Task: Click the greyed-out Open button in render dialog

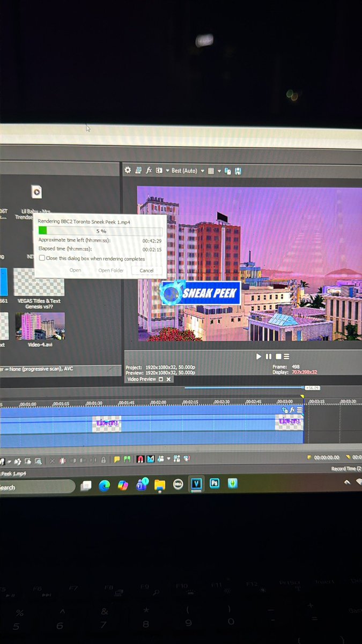Action: point(76,270)
